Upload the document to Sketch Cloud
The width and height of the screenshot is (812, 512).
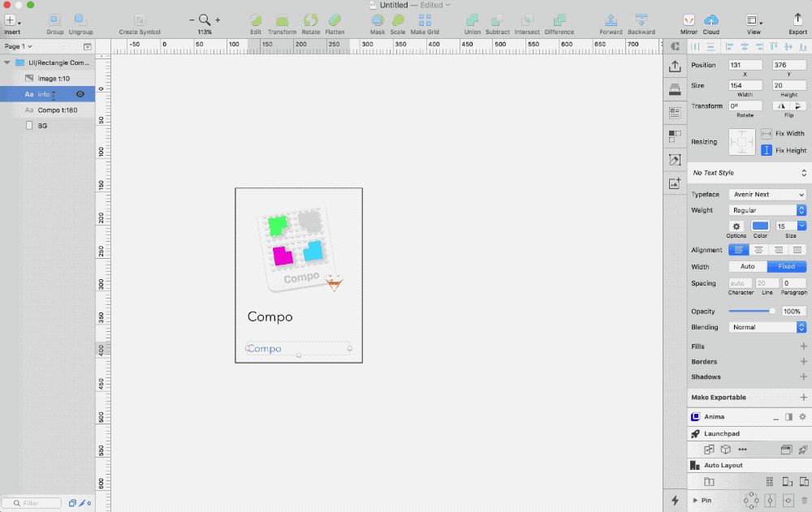711,22
